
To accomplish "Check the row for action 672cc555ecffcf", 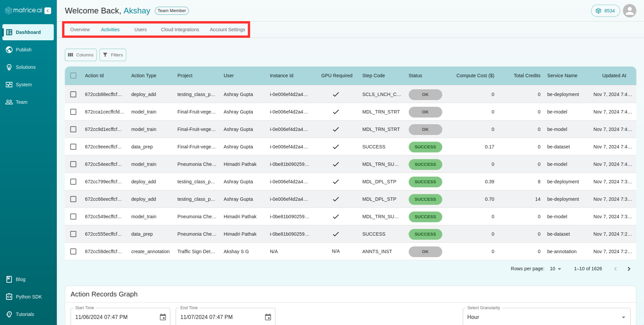I will point(73,234).
